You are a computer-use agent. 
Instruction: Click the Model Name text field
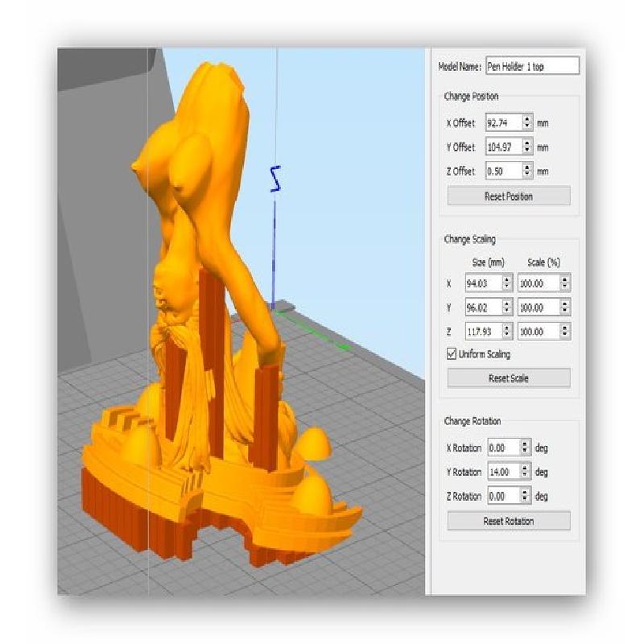tap(532, 66)
